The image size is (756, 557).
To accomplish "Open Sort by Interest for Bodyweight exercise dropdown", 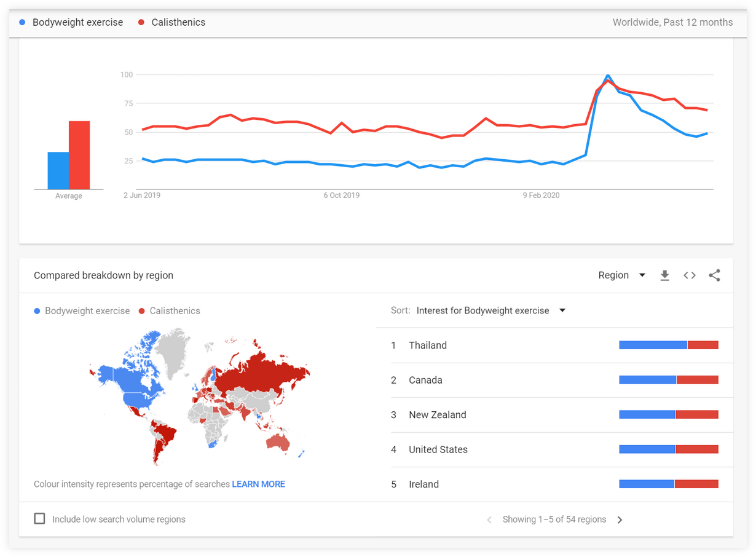I will pyautogui.click(x=490, y=310).
